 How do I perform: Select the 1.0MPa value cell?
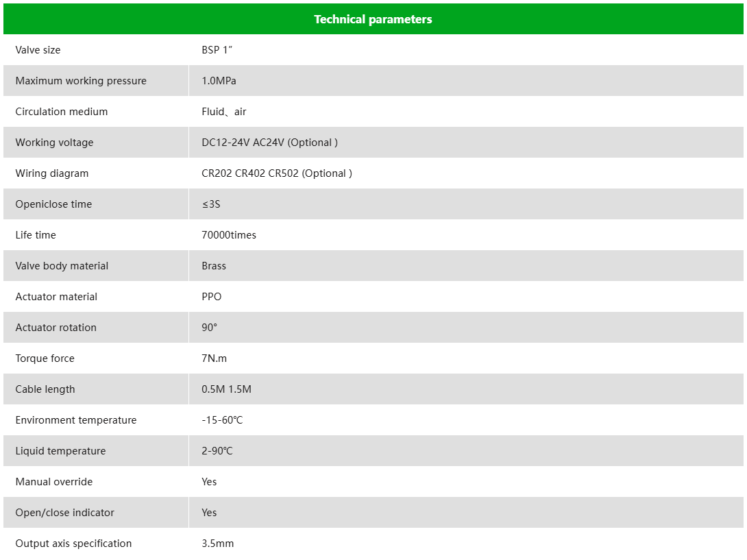tap(219, 81)
